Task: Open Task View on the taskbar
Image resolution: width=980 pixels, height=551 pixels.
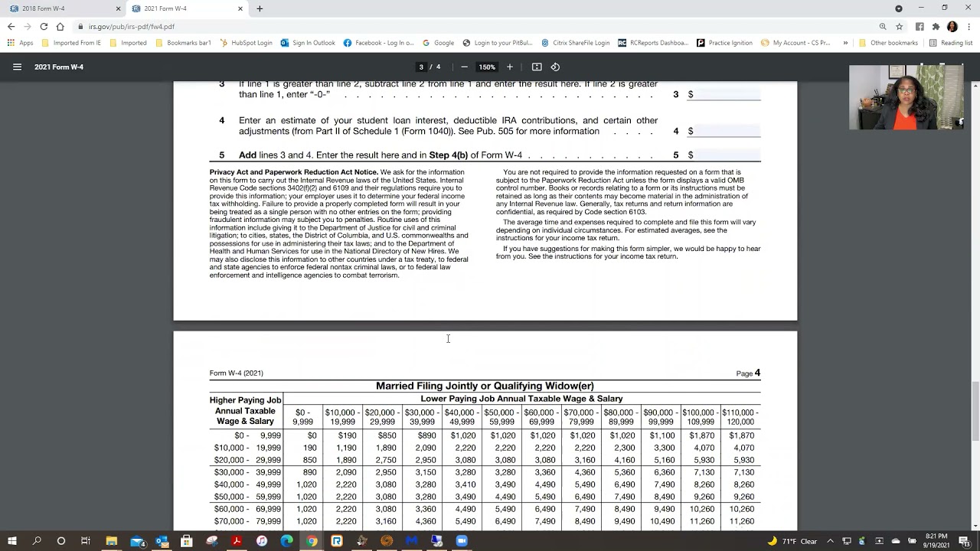Action: [x=86, y=541]
